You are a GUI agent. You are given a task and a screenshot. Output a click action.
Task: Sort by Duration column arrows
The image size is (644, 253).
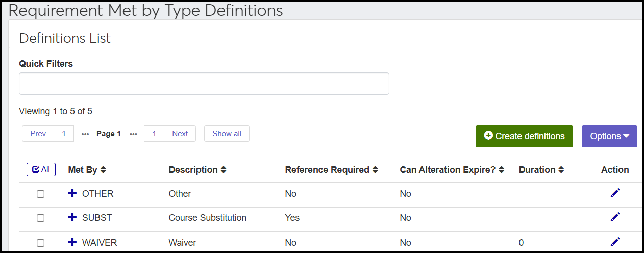[x=561, y=170]
